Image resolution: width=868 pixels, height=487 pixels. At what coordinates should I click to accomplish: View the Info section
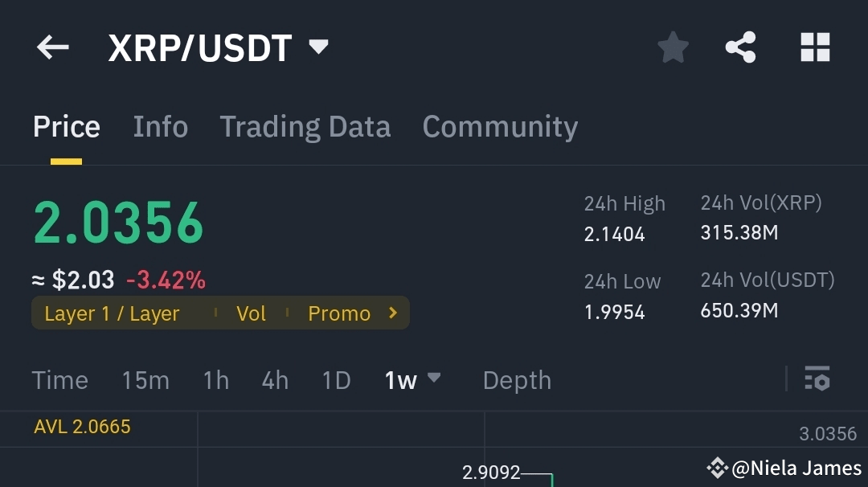click(160, 126)
